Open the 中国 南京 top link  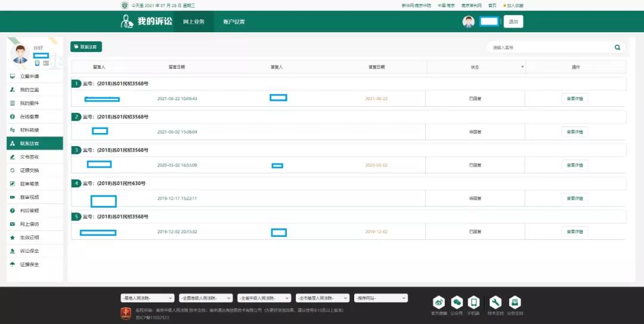446,5
